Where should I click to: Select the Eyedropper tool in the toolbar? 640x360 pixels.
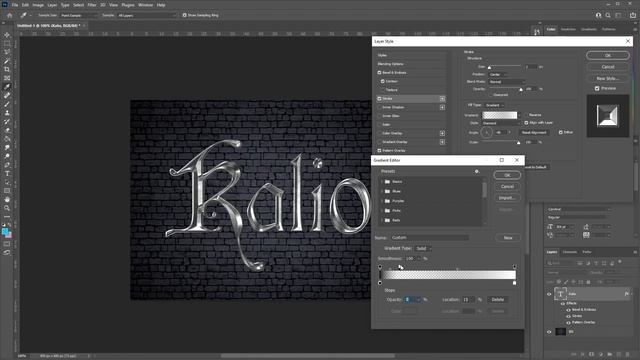7,87
